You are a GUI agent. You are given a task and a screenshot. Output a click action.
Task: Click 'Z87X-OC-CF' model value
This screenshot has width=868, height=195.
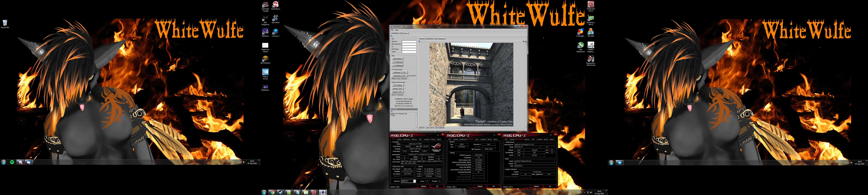[527, 147]
